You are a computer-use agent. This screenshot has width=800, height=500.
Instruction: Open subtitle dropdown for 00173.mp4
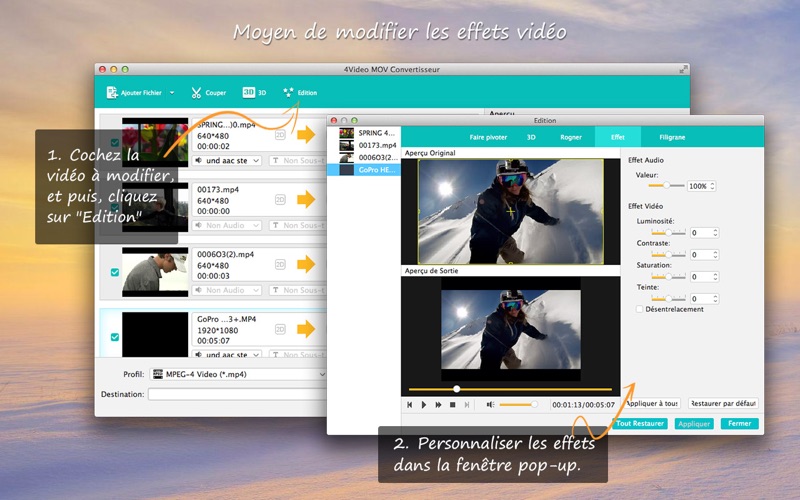tap(297, 226)
